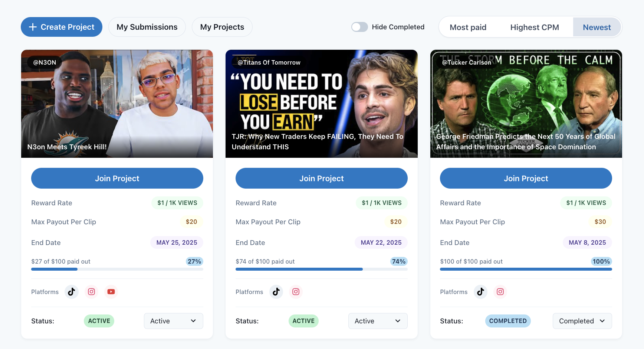The image size is (644, 349).
Task: Click the Create Project button
Action: (62, 27)
